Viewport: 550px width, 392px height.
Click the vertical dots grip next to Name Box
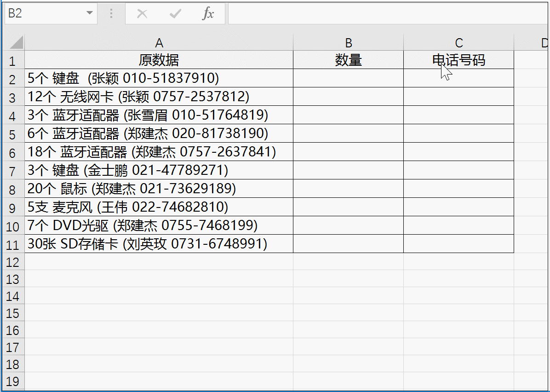point(110,13)
